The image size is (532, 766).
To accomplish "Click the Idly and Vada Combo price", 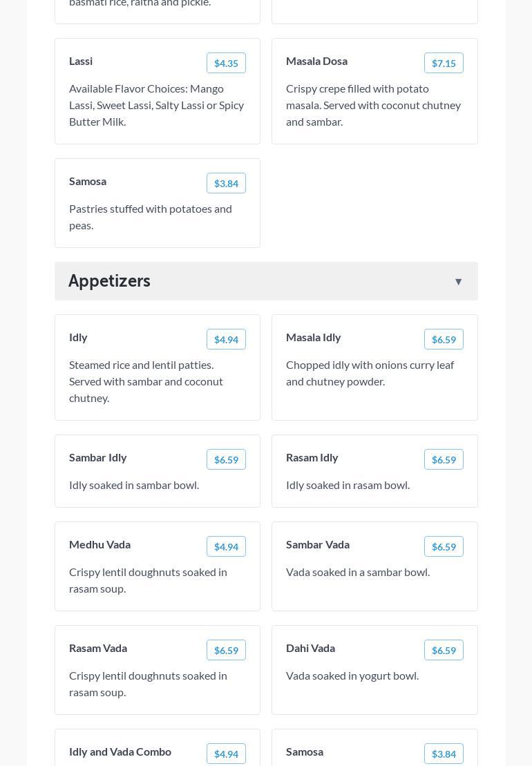I will [x=226, y=754].
